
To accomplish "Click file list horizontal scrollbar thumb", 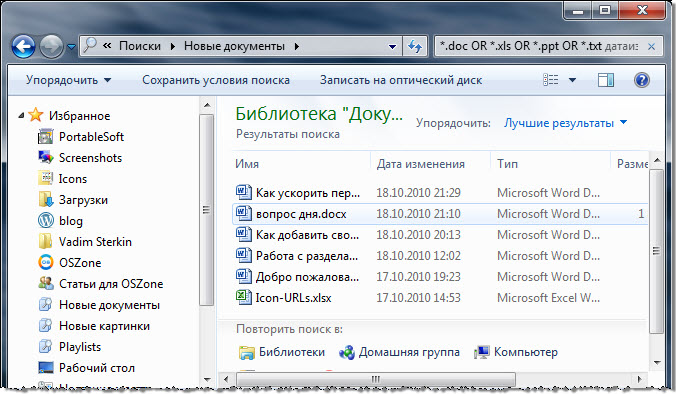I will [x=376, y=379].
